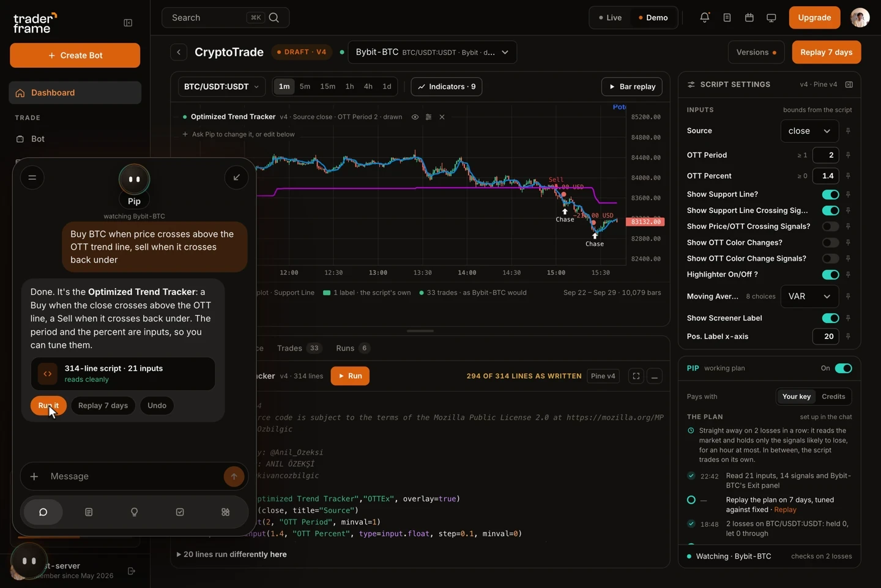Click the monitor display icon in top bar
The image size is (881, 588).
pos(771,18)
